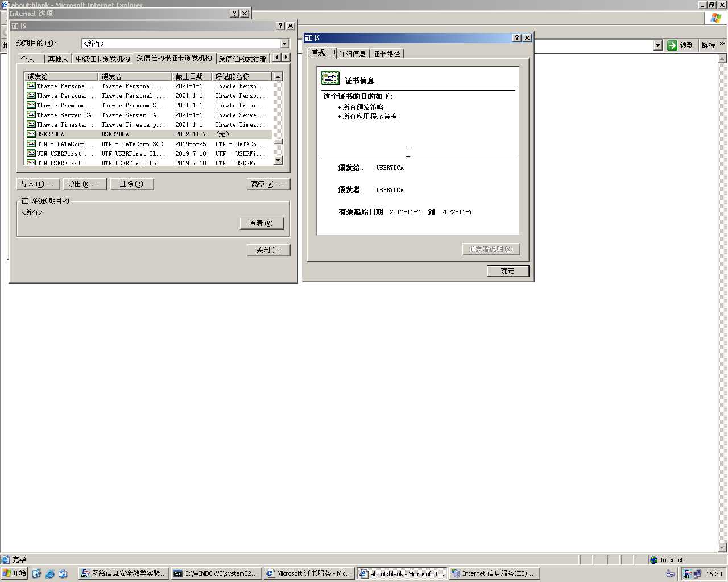The width and height of the screenshot is (728, 582).
Task: Click Internet Explorer quick launch icon
Action: (49, 574)
